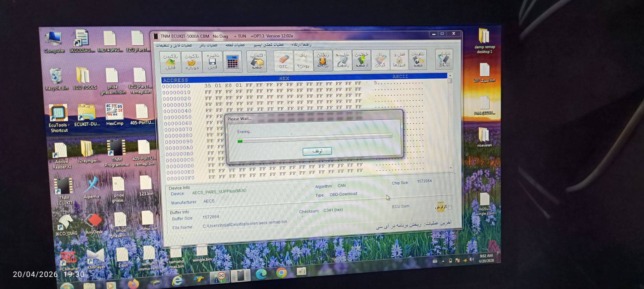Open Google Chrome from the taskbar
644x289 pixels.
click(x=281, y=273)
